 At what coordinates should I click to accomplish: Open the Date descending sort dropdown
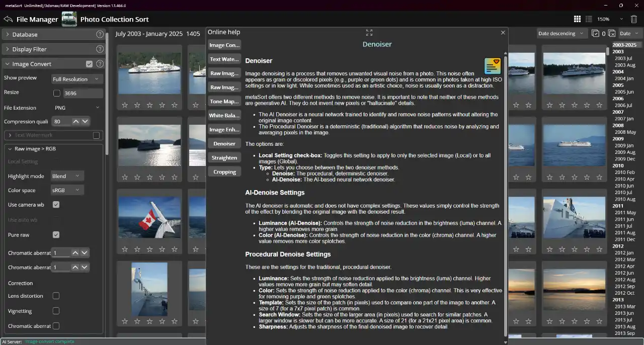[x=561, y=33]
